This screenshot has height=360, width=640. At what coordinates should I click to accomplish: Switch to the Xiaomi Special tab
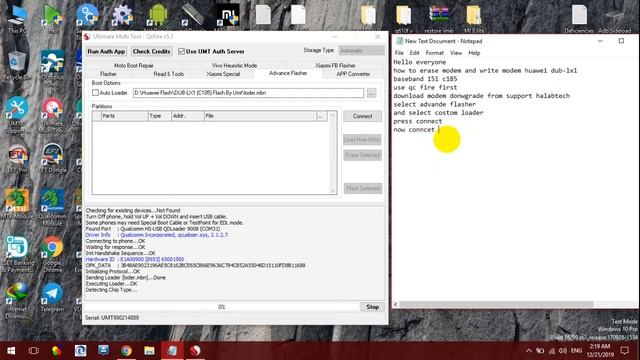click(223, 74)
